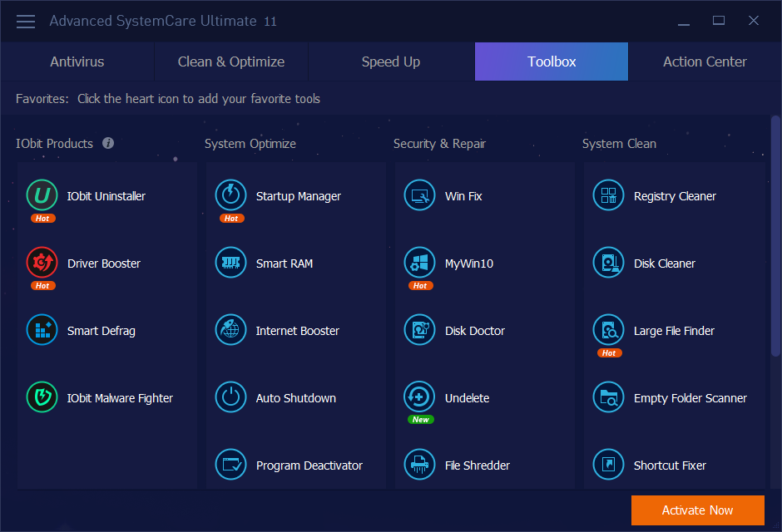Click the Smart Defrag text label
The height and width of the screenshot is (532, 782).
101,332
